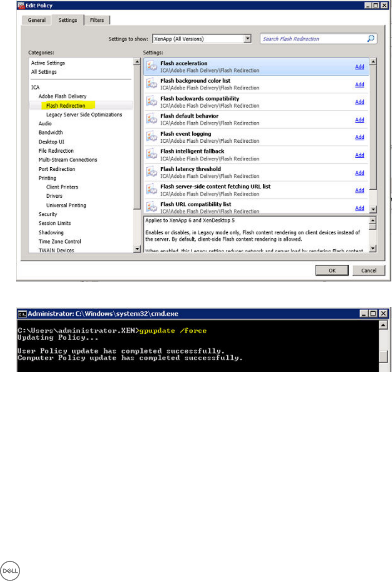Select the Drivers category
Screen dimensions: 392x581
[x=54, y=196]
